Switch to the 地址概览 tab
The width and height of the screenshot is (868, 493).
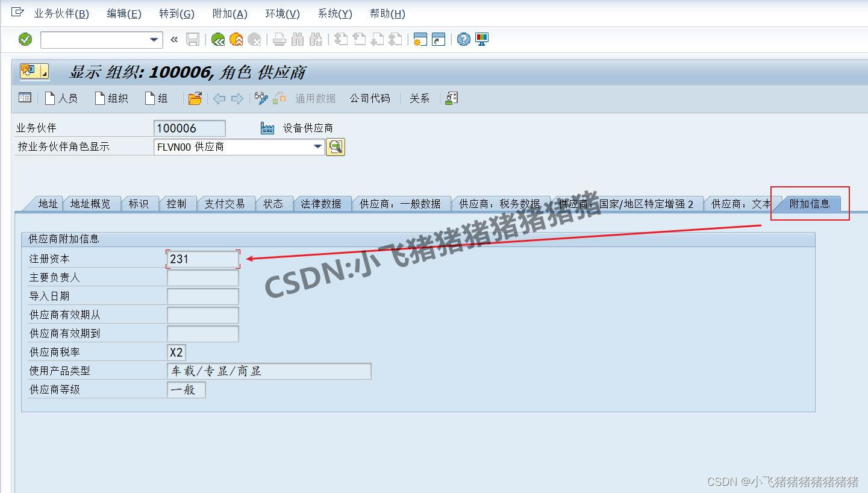[90, 204]
